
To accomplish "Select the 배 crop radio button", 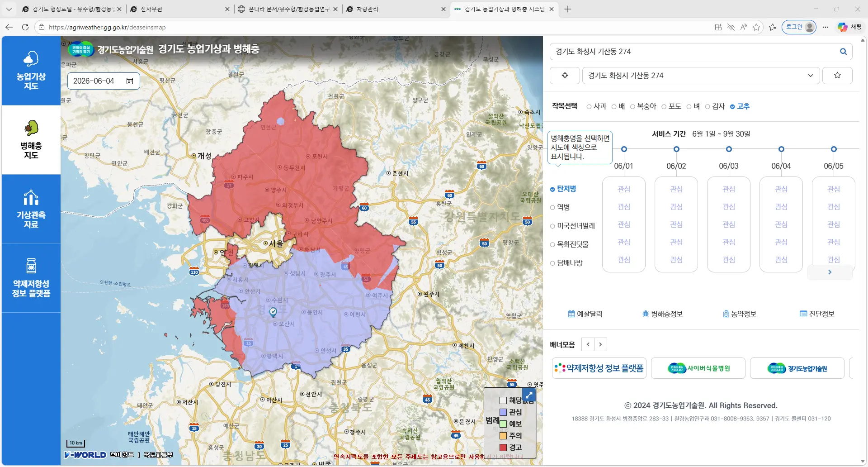I will 614,107.
